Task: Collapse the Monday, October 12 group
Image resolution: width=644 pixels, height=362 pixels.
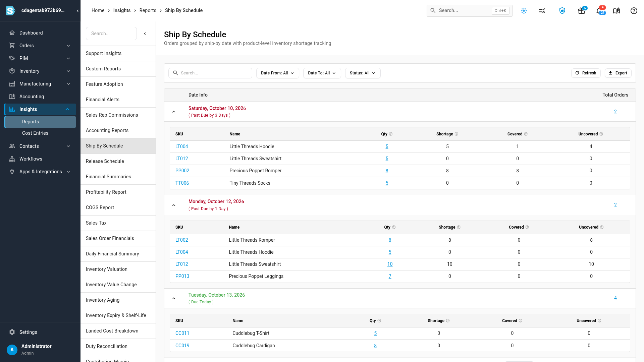Action: pos(174,205)
